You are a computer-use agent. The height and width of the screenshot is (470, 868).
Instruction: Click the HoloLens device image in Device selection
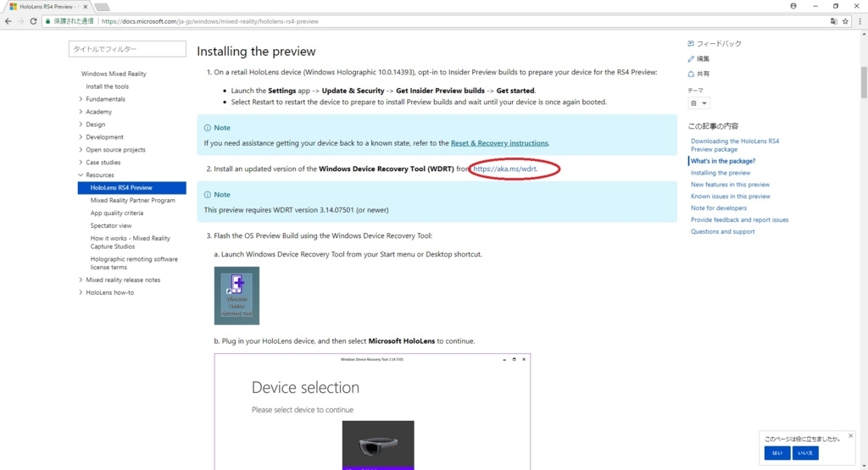(x=378, y=445)
